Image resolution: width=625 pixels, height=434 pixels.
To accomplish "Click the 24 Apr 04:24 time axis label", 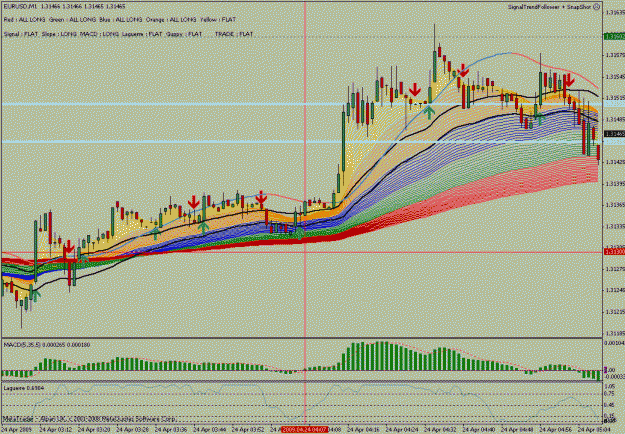I will pyautogui.click(x=402, y=430).
